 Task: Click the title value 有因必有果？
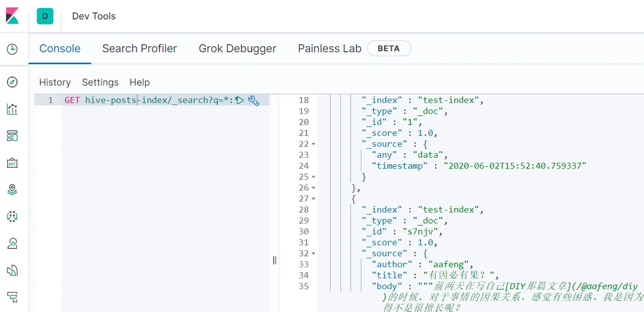pyautogui.click(x=460, y=275)
